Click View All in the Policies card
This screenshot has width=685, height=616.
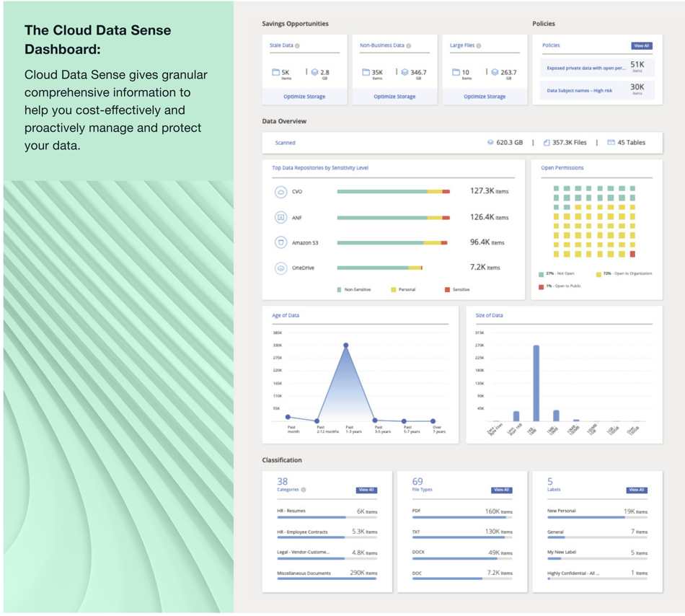642,46
